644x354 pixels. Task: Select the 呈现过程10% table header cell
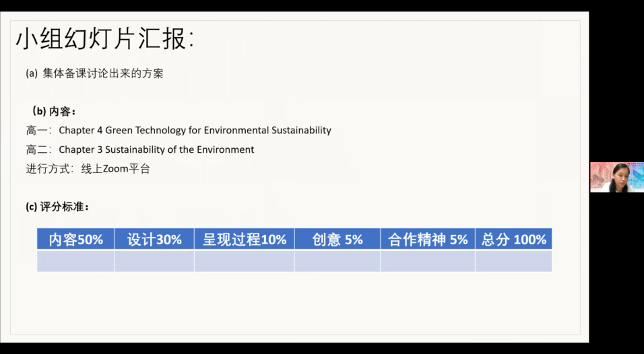pyautogui.click(x=245, y=239)
